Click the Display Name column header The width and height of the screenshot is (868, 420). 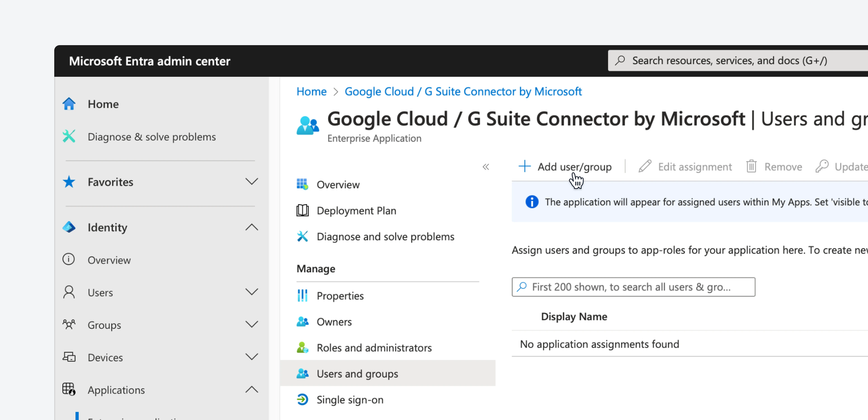(x=574, y=316)
